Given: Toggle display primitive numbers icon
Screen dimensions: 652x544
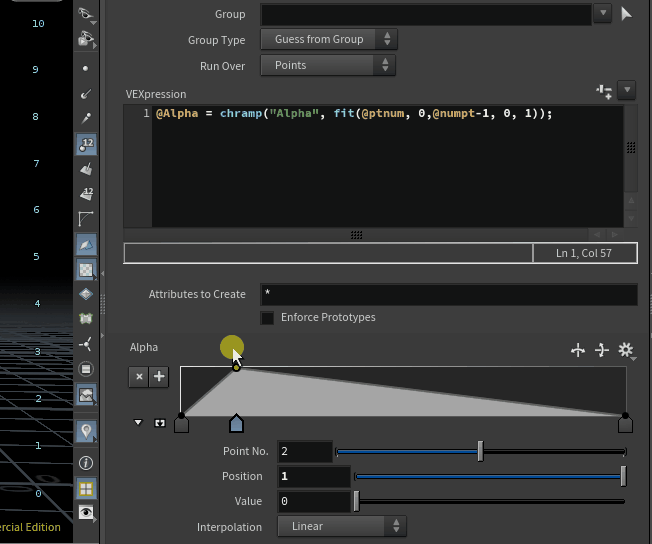Looking at the screenshot, I should pyautogui.click(x=86, y=194).
